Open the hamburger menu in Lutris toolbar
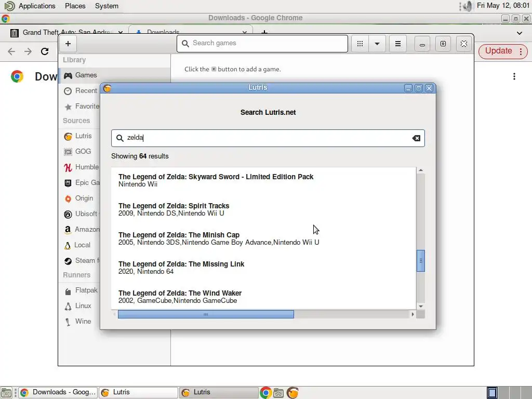The width and height of the screenshot is (532, 399). pos(398,44)
